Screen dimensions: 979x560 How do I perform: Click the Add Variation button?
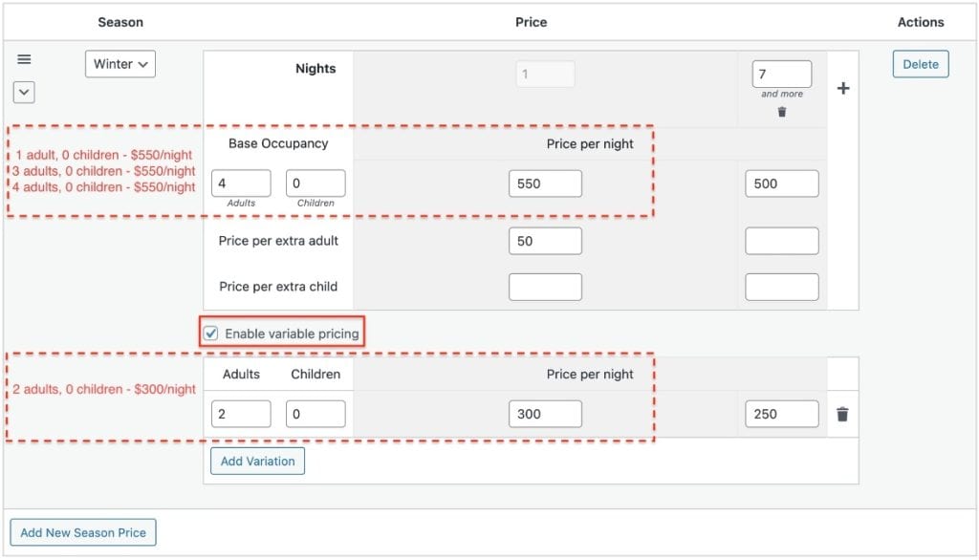point(257,461)
